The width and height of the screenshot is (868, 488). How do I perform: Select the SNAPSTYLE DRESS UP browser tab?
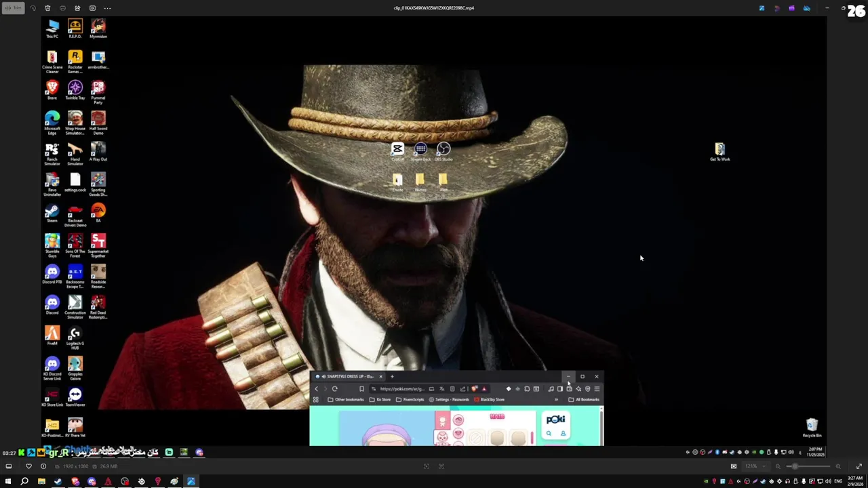[x=348, y=376]
